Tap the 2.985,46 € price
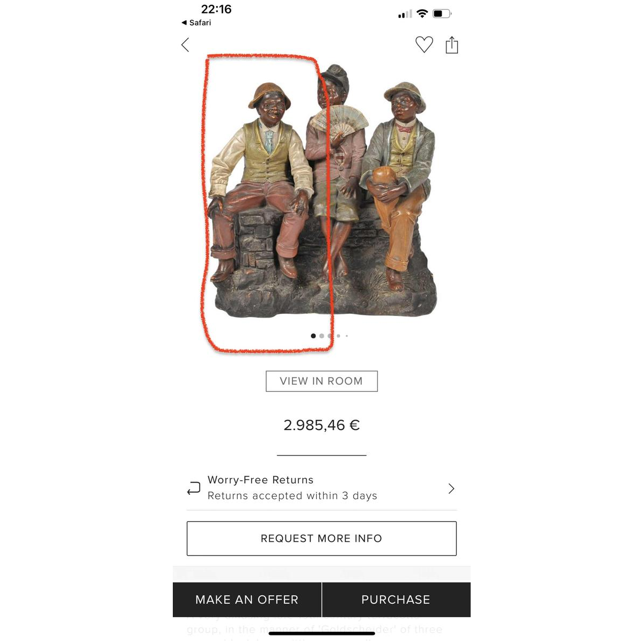Screen dimensions: 644x644 321,425
